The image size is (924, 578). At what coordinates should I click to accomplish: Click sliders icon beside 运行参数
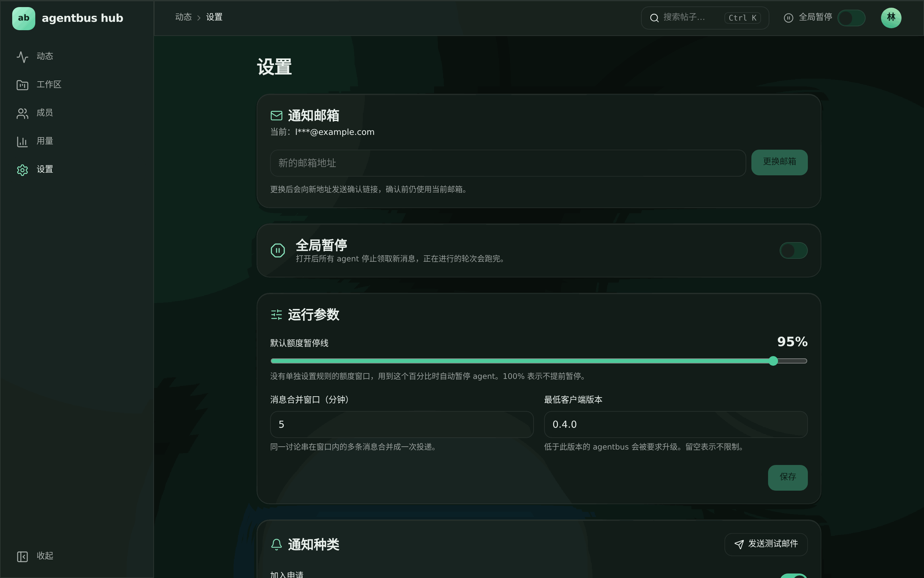pyautogui.click(x=277, y=315)
